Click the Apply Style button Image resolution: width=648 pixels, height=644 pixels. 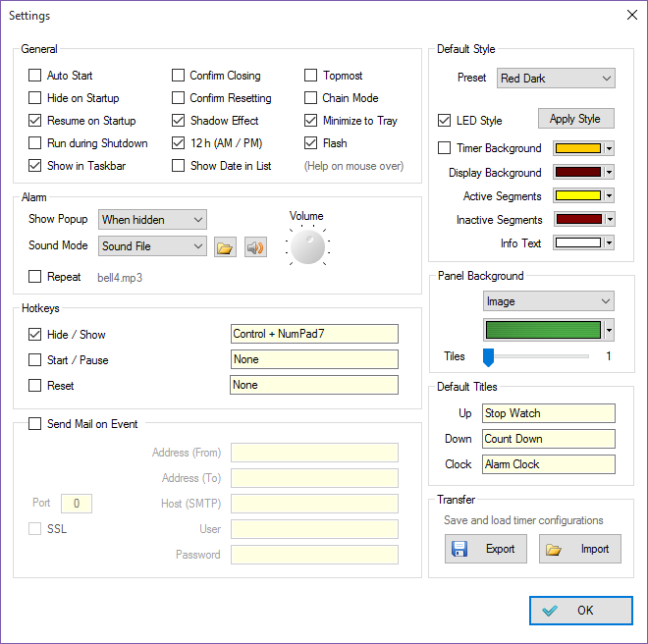pyautogui.click(x=575, y=119)
